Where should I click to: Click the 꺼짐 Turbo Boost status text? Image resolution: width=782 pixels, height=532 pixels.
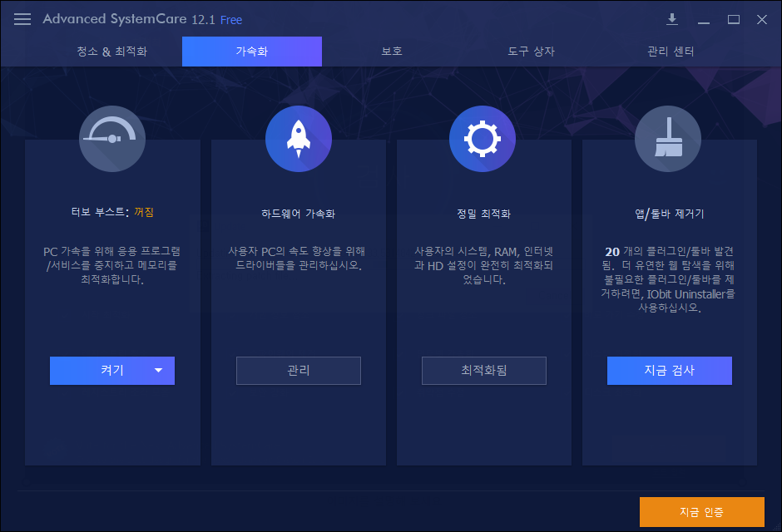(x=144, y=212)
